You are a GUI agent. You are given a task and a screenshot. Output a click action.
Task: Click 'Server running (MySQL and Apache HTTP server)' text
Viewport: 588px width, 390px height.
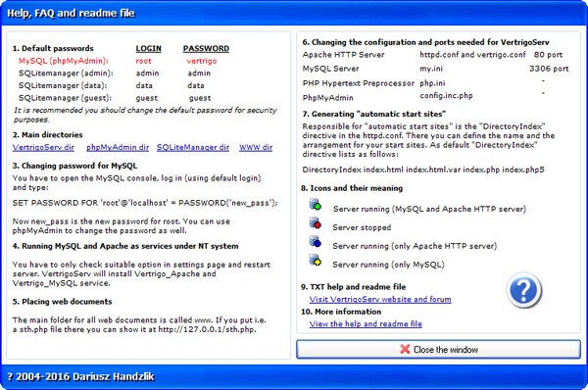point(429,209)
